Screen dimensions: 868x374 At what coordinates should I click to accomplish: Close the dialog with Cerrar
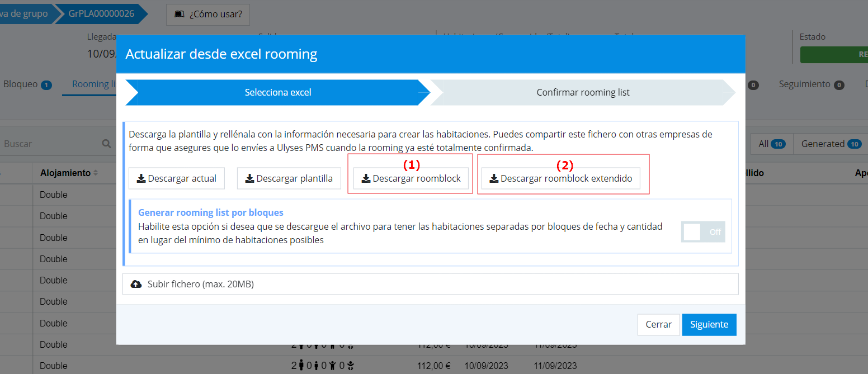pyautogui.click(x=658, y=325)
